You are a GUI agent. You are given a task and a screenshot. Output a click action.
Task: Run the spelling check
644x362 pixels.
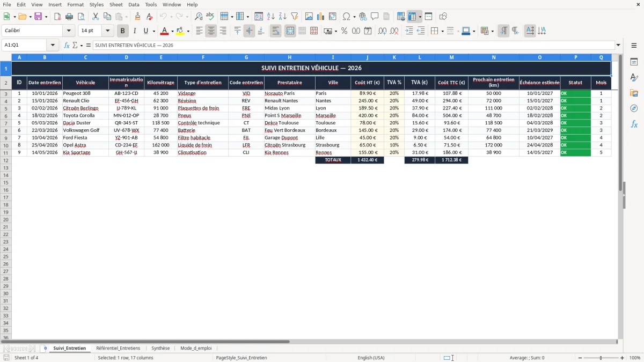tap(210, 17)
